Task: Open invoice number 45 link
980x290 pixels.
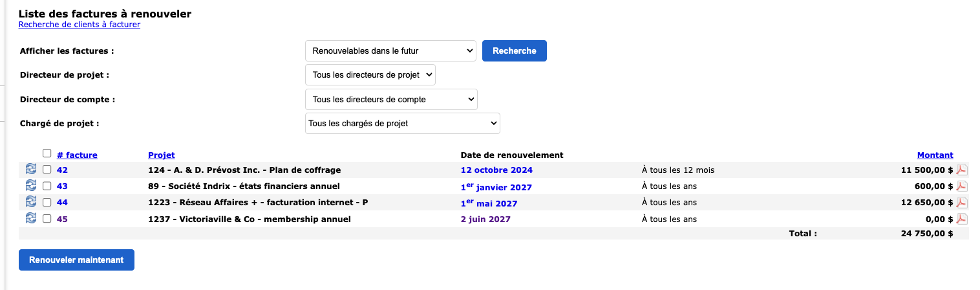Action: (x=62, y=219)
